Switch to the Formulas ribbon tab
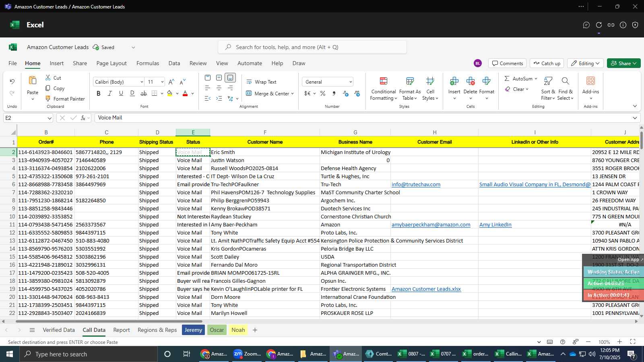This screenshot has width=644, height=362. point(148,63)
